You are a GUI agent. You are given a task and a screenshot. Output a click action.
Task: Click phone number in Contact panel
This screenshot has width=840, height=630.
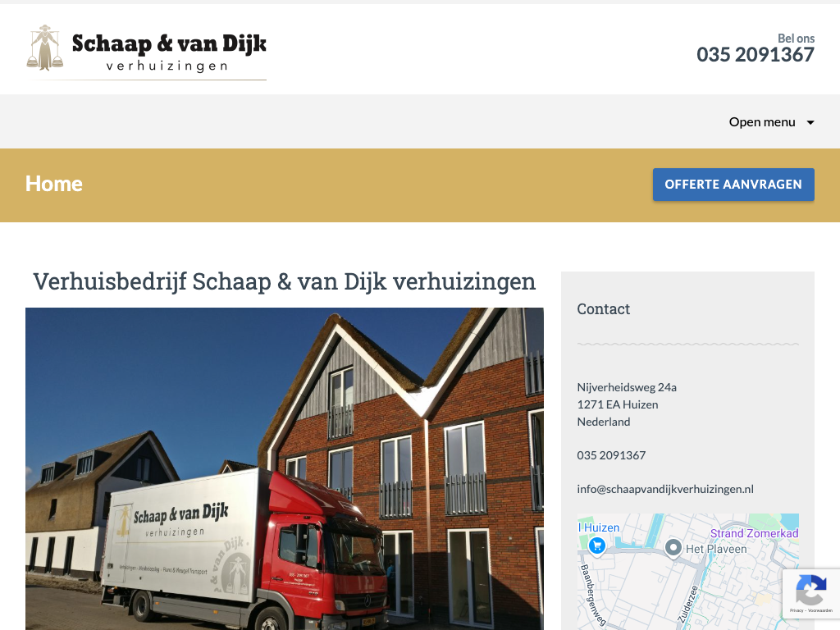coord(611,455)
